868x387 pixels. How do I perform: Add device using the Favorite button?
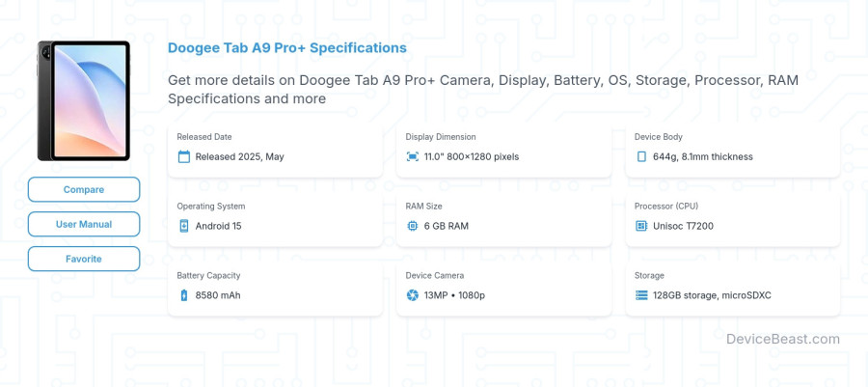(x=84, y=259)
